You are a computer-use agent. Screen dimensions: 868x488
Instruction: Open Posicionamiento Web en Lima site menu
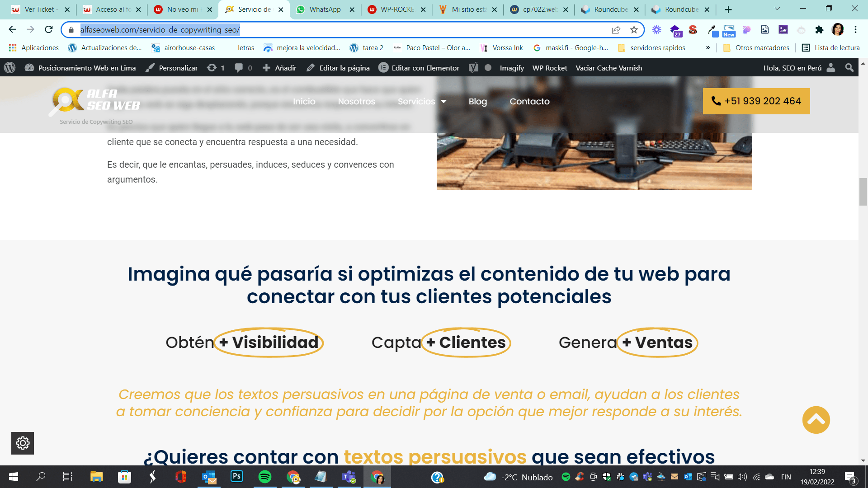click(80, 68)
